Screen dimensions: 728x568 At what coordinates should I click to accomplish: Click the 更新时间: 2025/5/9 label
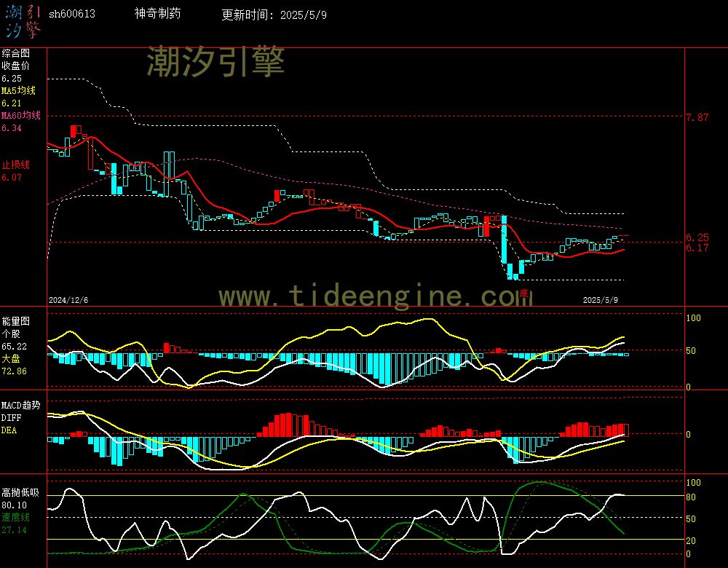point(274,15)
